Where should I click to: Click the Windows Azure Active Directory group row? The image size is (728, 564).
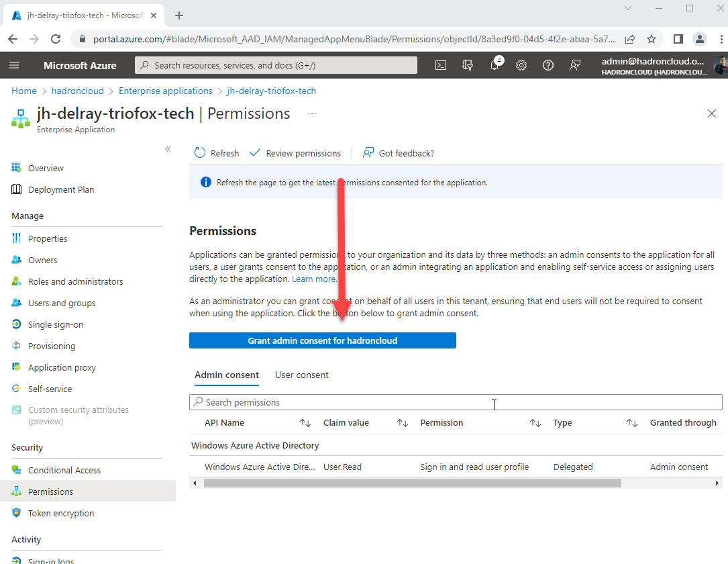click(x=456, y=446)
